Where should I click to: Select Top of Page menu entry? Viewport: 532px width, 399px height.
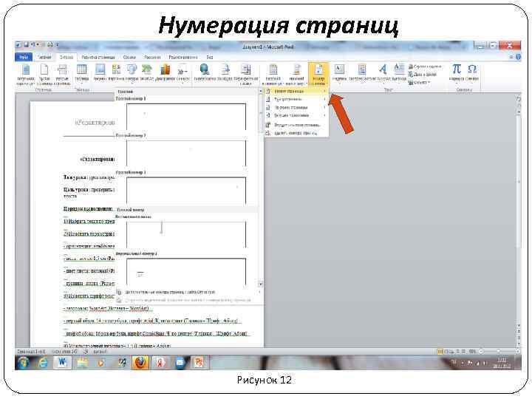point(296,92)
